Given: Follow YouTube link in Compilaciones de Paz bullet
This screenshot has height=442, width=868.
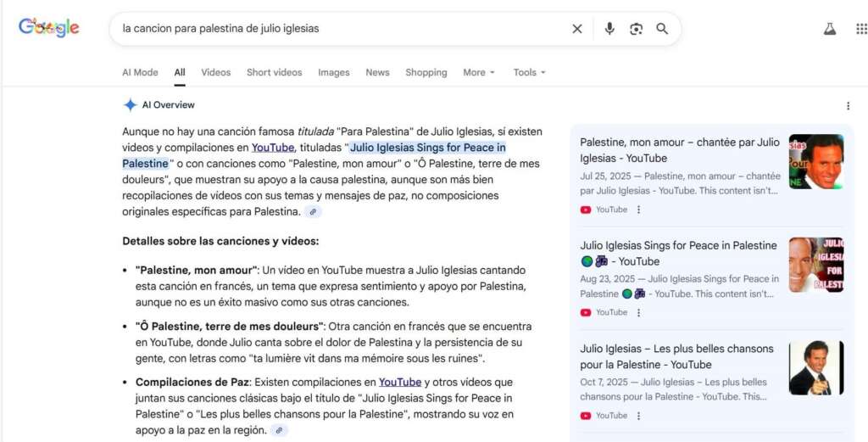Looking at the screenshot, I should 400,382.
